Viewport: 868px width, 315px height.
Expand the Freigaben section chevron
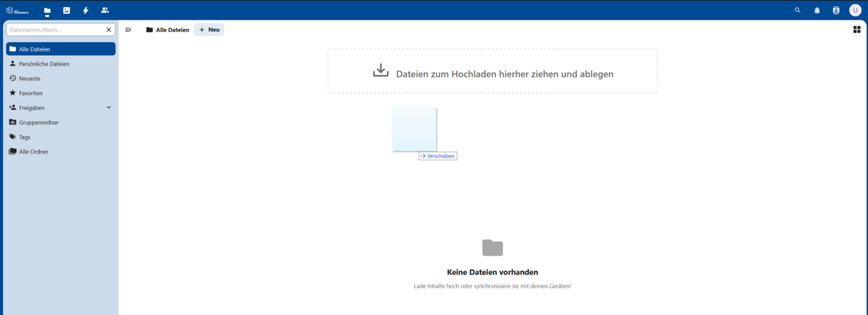coord(109,107)
